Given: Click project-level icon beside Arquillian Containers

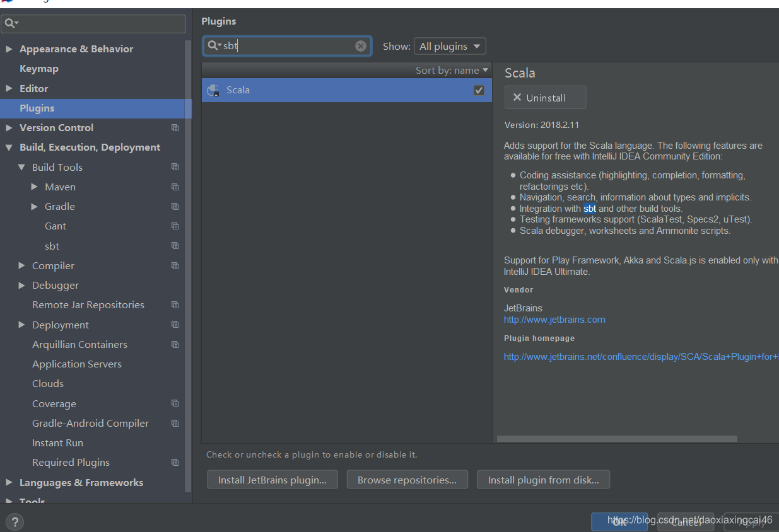Looking at the screenshot, I should click(175, 345).
